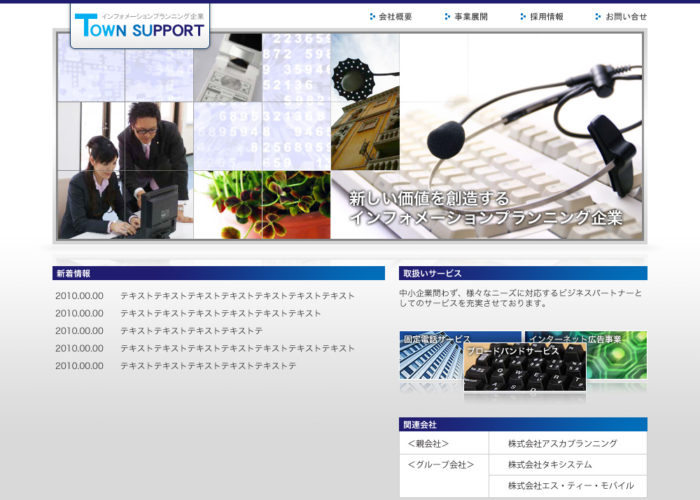Open the 会社概要 menu item
This screenshot has width=700, height=500.
395,17
